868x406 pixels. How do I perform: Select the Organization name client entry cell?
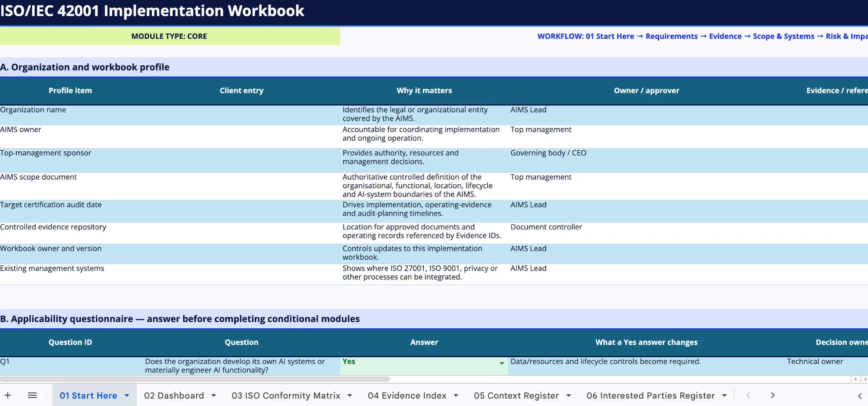(241, 115)
